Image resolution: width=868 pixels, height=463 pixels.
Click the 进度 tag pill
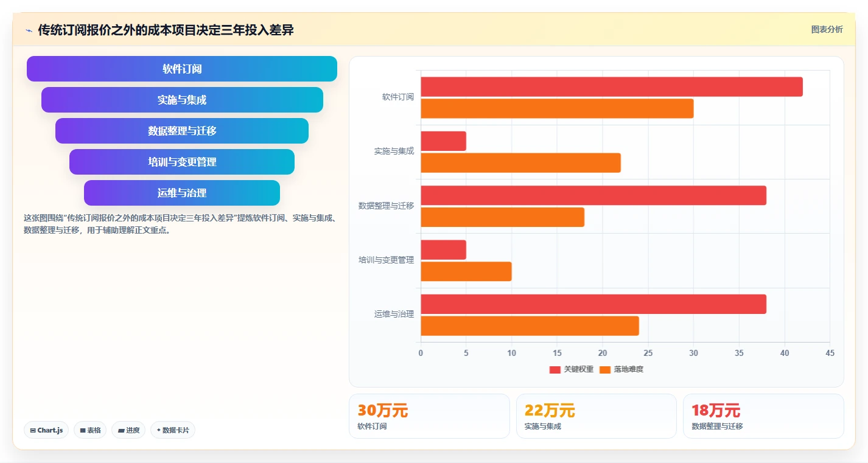[128, 430]
